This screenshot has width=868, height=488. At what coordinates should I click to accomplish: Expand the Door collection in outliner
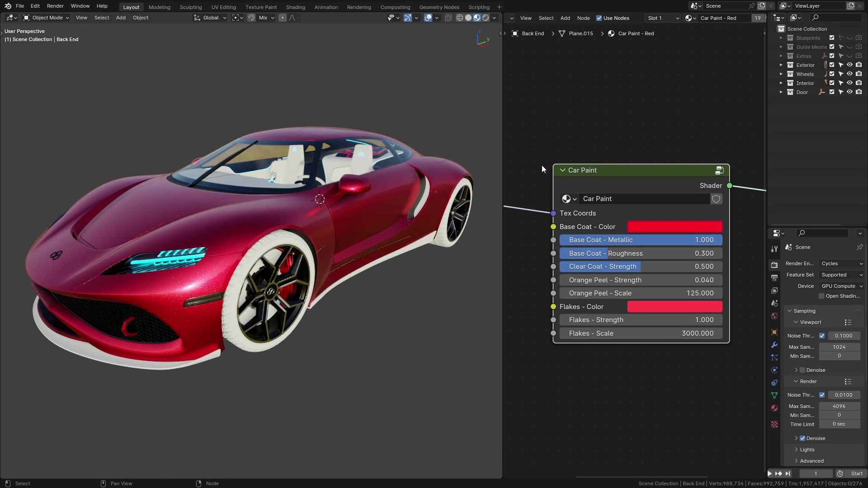click(781, 92)
